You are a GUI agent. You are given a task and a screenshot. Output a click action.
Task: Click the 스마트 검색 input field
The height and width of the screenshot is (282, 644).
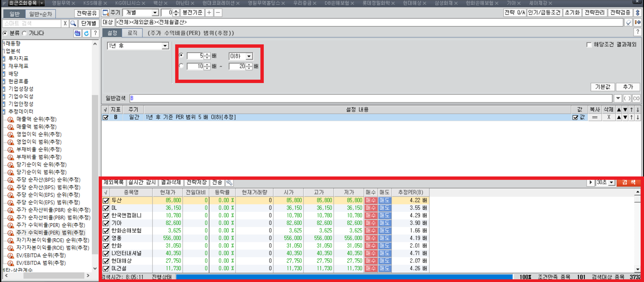tap(32, 24)
